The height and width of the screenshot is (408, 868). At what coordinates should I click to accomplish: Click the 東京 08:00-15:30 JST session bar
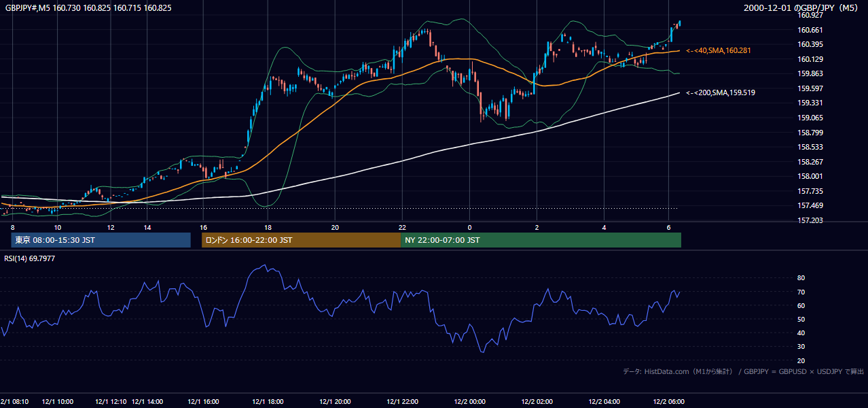point(101,240)
